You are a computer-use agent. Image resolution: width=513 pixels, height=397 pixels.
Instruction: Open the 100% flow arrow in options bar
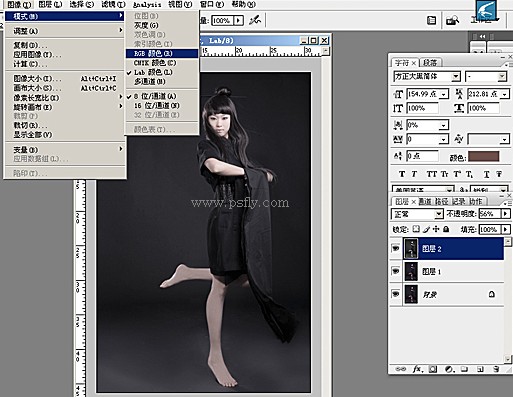click(x=238, y=21)
